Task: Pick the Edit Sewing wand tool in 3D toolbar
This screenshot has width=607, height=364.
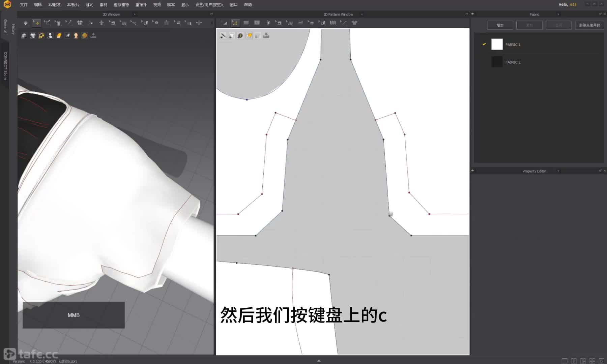Action: tap(69, 23)
